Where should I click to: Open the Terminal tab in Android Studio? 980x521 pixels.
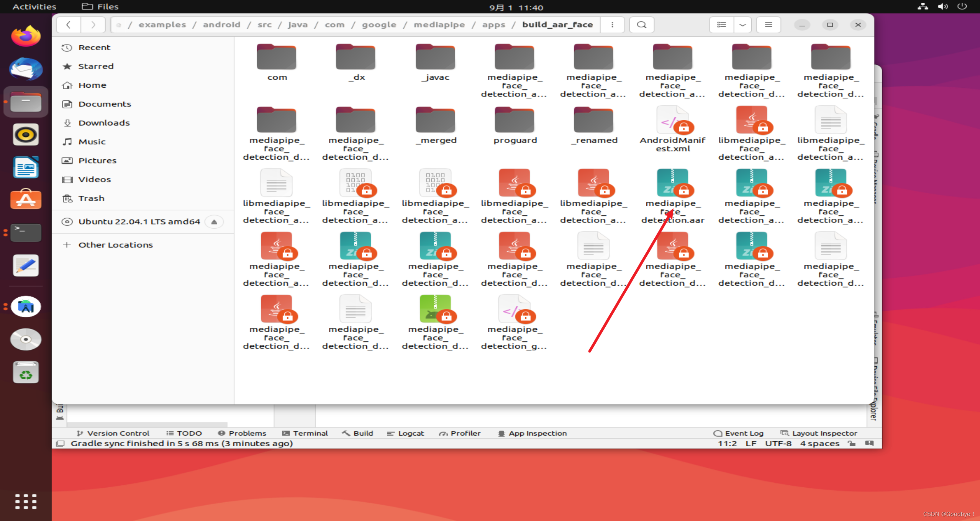(x=305, y=433)
